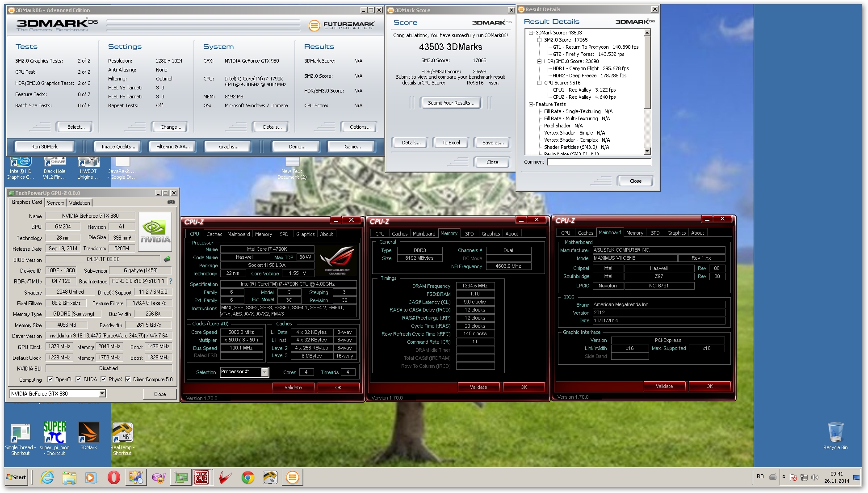Open the Recycle Bin

click(835, 436)
